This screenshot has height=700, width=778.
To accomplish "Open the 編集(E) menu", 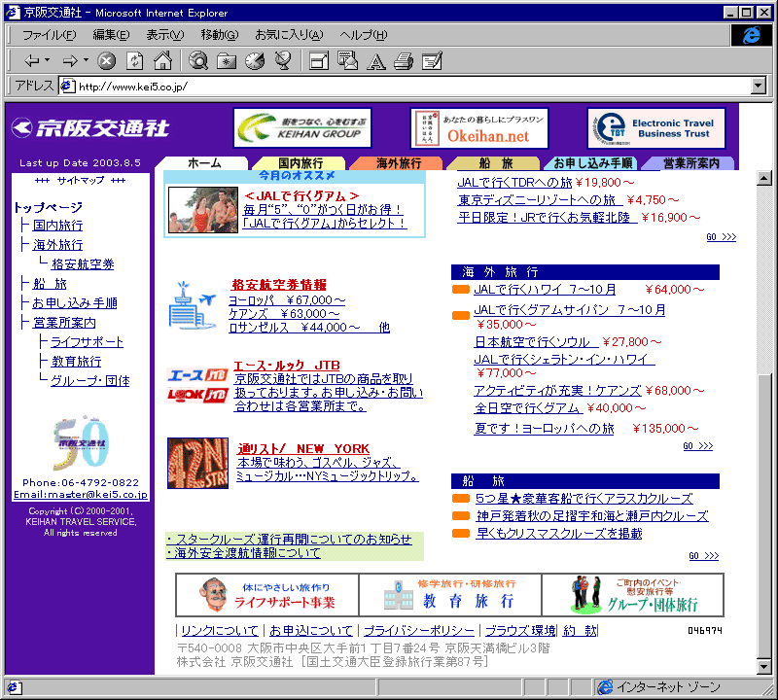I will click(x=111, y=35).
